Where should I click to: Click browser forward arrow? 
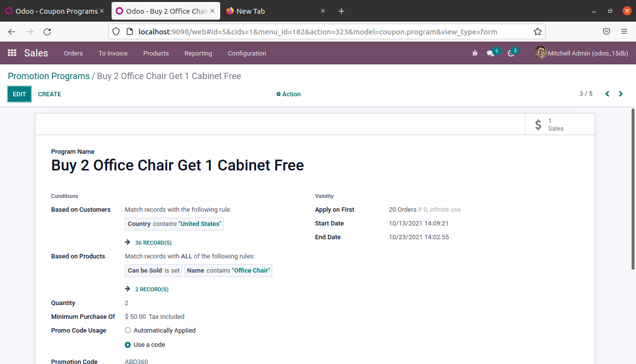29,31
